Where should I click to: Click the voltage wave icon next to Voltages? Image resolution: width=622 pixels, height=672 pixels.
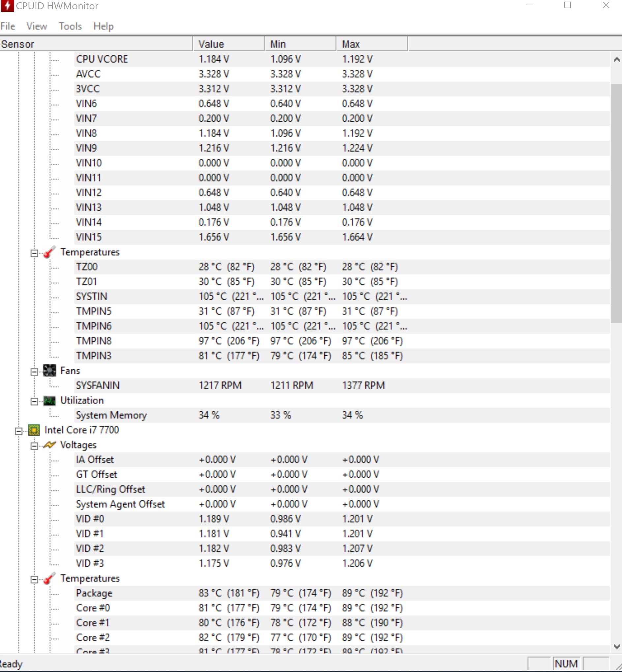49,445
